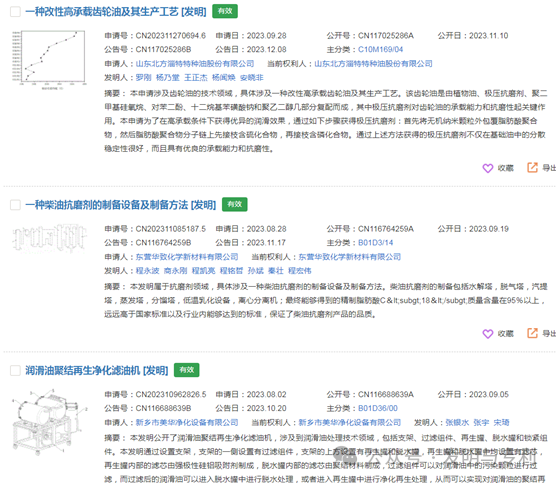Click 有效 badge beside the gear oil patent
558x485 pixels.
tap(225, 11)
